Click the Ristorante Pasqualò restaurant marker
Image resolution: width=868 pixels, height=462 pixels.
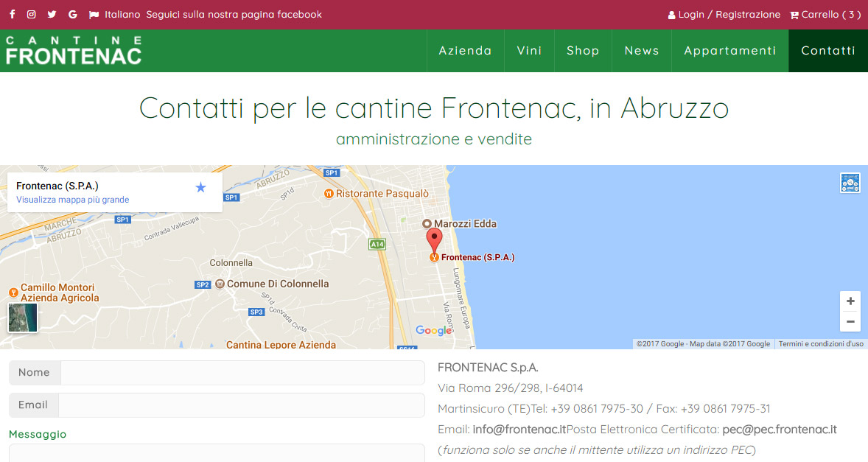(329, 194)
